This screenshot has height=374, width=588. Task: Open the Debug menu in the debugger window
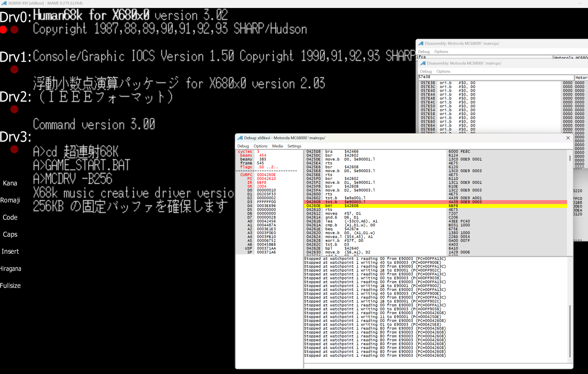[243, 146]
